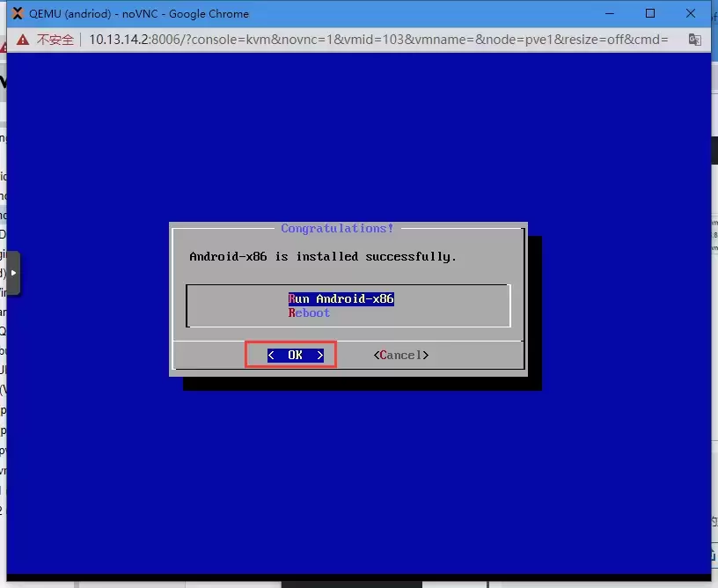
Task: Click the noVNC favicon in the title bar
Action: point(17,13)
